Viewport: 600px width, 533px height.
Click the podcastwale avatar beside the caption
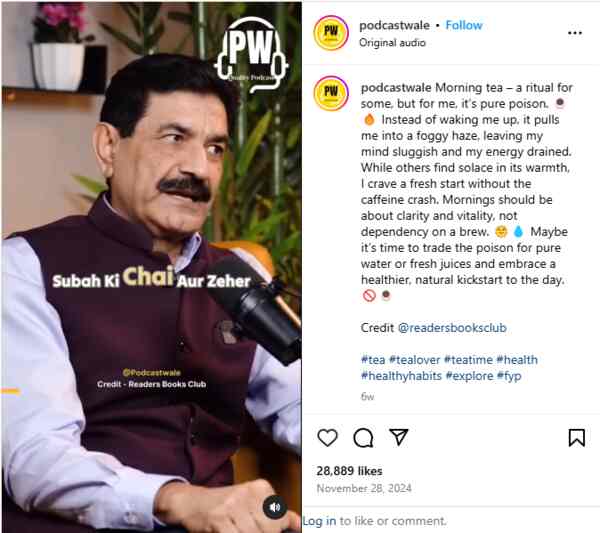tap(331, 93)
